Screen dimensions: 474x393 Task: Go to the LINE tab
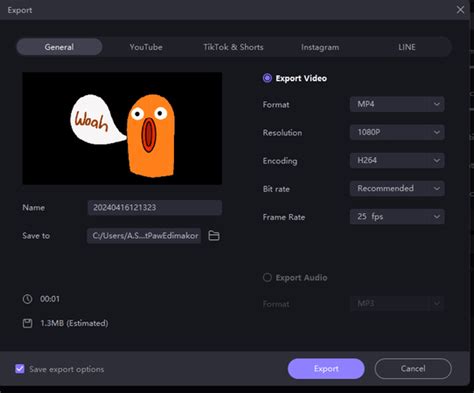[x=407, y=47]
